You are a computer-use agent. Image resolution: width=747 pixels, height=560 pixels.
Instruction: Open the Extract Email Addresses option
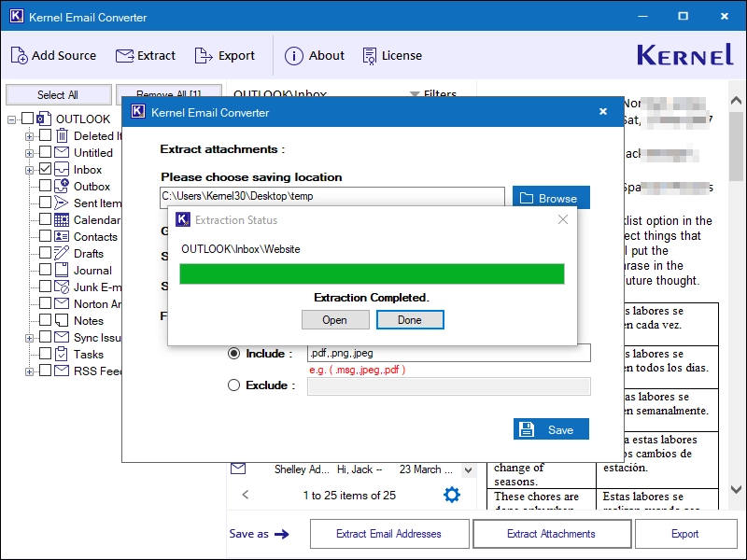pos(389,534)
